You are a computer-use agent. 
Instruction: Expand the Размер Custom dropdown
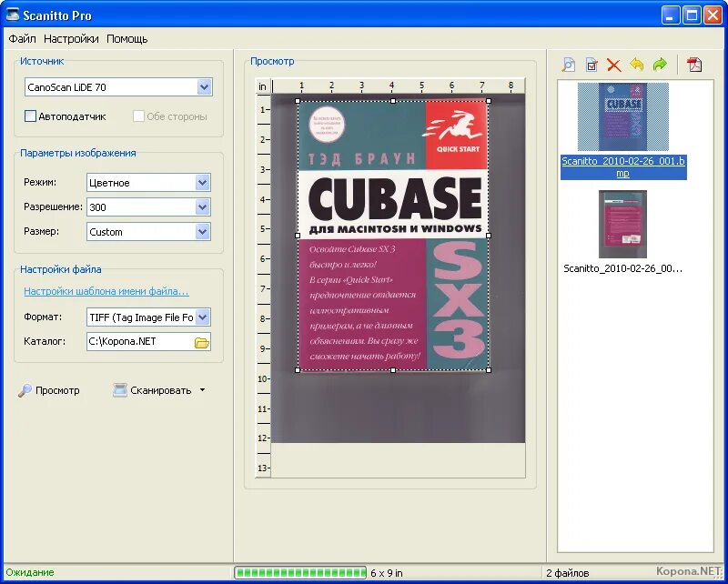pos(202,232)
